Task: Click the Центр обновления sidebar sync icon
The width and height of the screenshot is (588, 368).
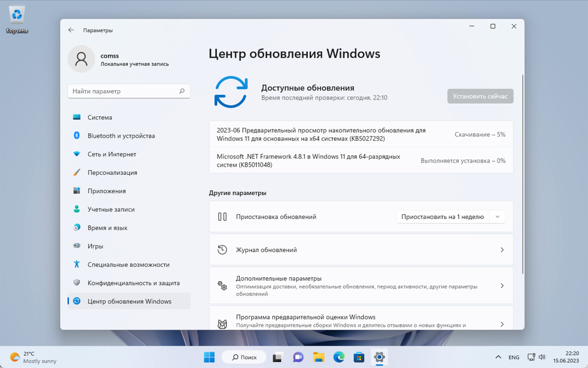Action: (x=76, y=301)
